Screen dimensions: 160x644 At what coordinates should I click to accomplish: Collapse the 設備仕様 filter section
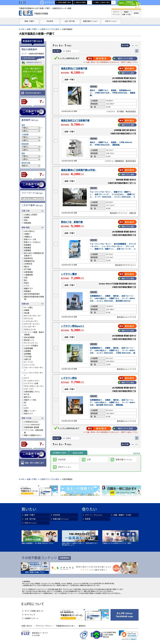[x=33, y=304]
